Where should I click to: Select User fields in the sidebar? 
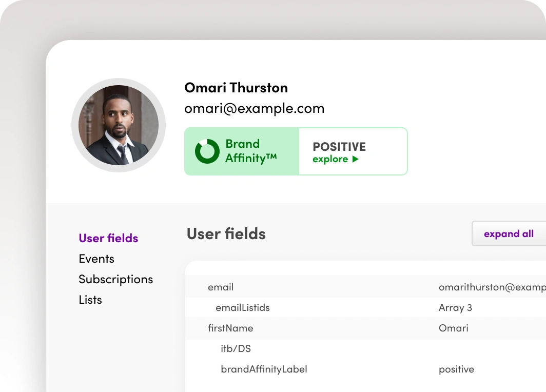(x=108, y=238)
